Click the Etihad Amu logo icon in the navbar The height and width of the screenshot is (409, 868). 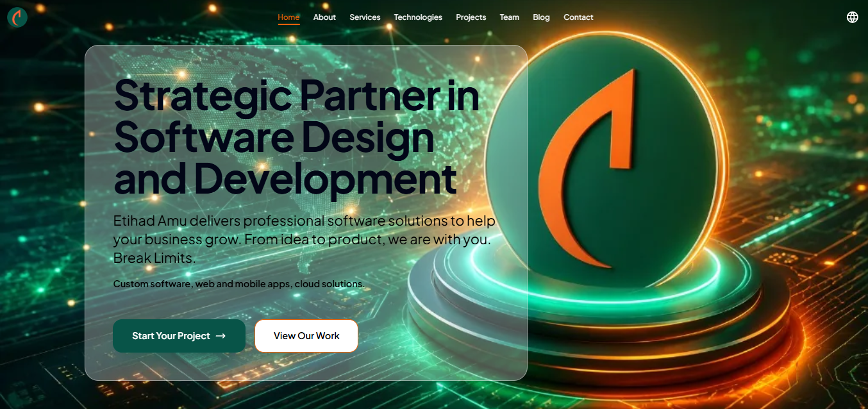(x=17, y=17)
